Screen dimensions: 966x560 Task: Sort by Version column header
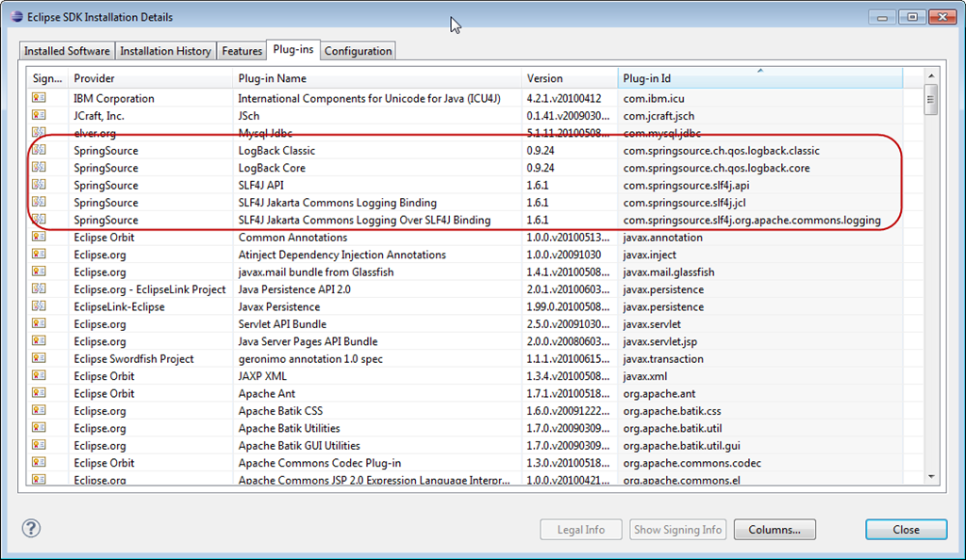[x=570, y=78]
